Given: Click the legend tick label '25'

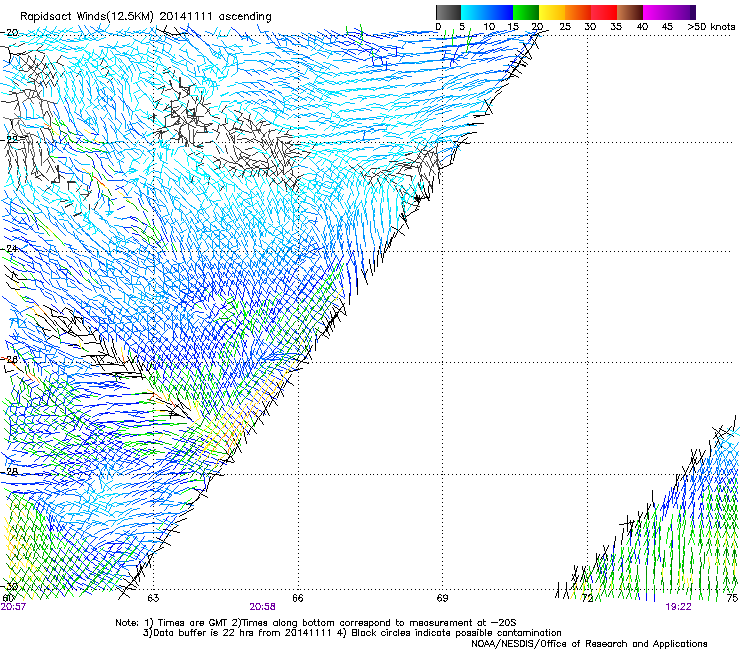Looking at the screenshot, I should (x=565, y=27).
